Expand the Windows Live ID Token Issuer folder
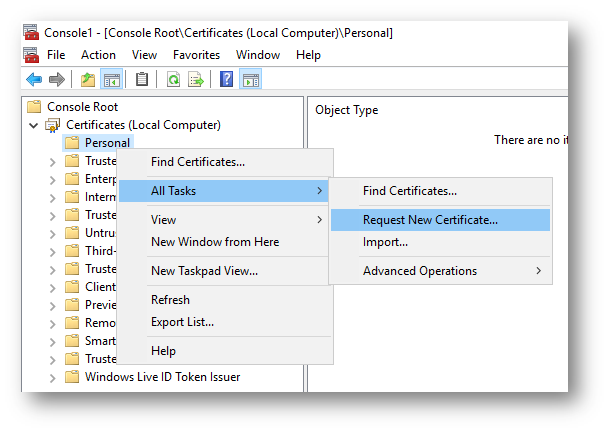Image resolution: width=610 pixels, height=434 pixels. point(53,377)
